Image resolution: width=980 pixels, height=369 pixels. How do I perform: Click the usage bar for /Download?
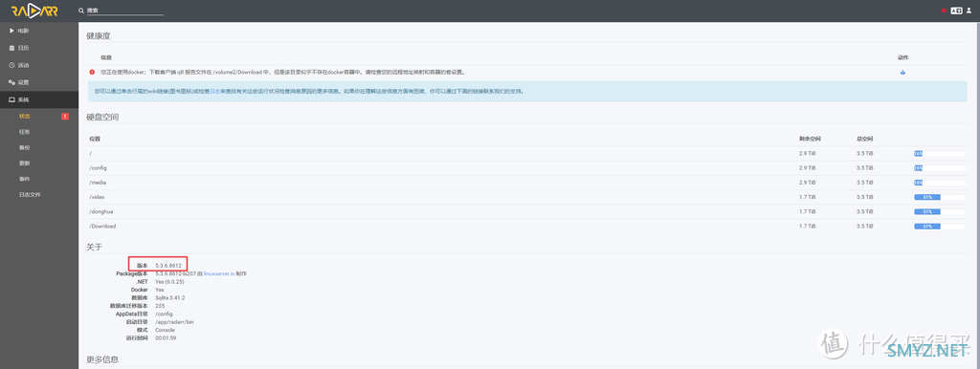pyautogui.click(x=940, y=226)
